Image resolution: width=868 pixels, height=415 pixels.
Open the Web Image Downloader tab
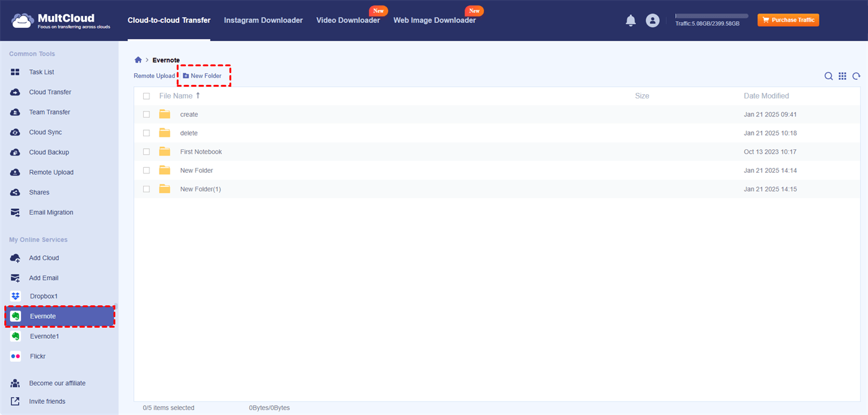pyautogui.click(x=435, y=20)
